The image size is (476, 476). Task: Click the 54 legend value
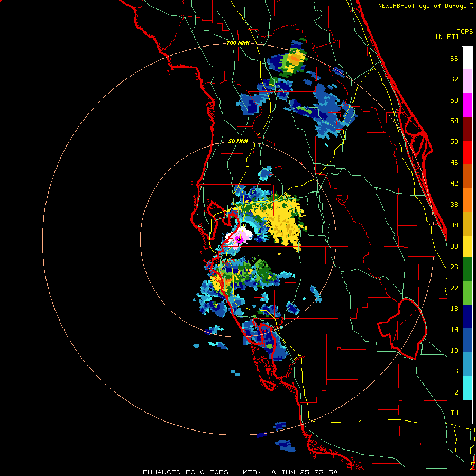(454, 121)
